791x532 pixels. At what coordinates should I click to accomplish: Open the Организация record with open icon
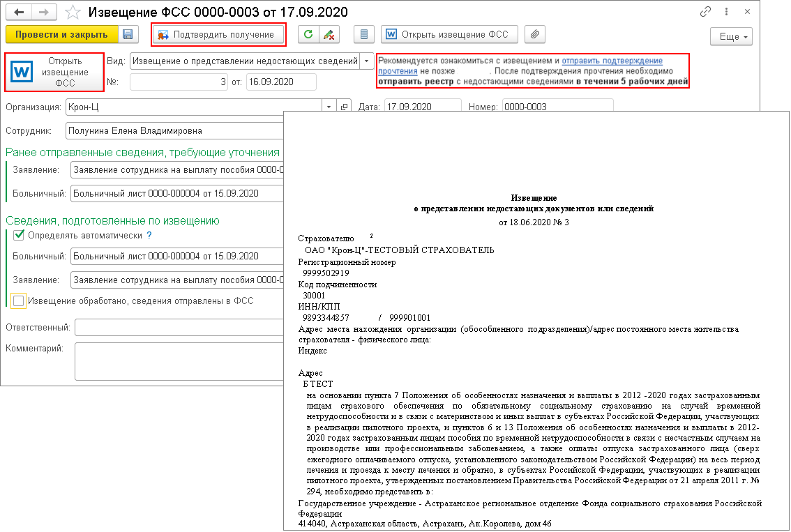coord(344,107)
